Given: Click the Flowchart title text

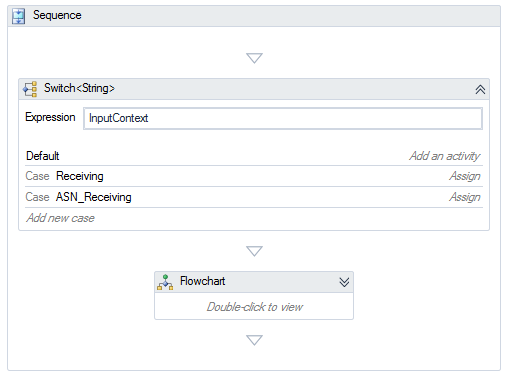Looking at the screenshot, I should (x=202, y=281).
